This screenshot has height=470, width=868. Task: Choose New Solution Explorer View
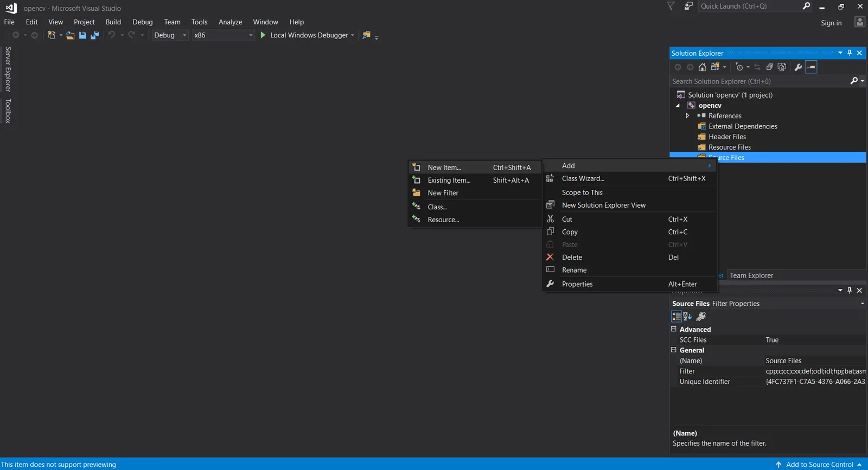[630, 205]
